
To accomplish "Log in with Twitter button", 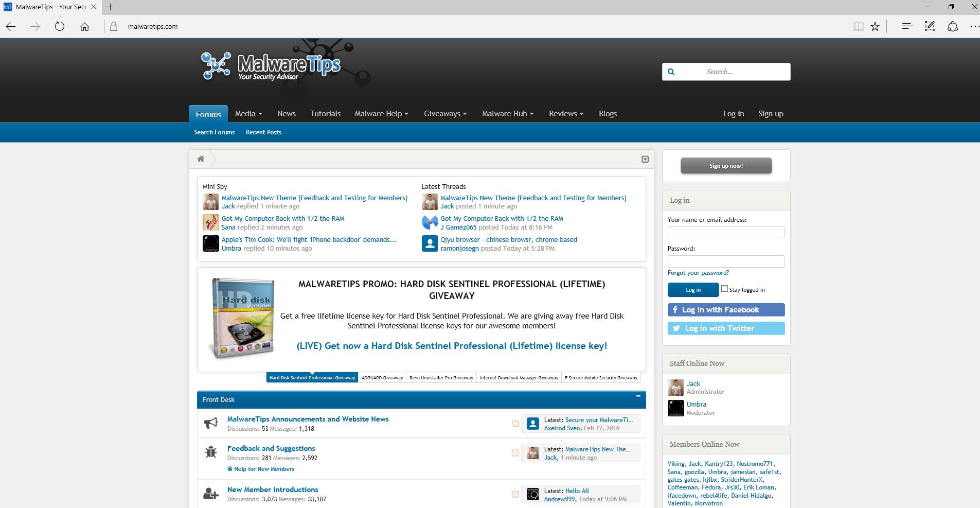I will pos(726,328).
